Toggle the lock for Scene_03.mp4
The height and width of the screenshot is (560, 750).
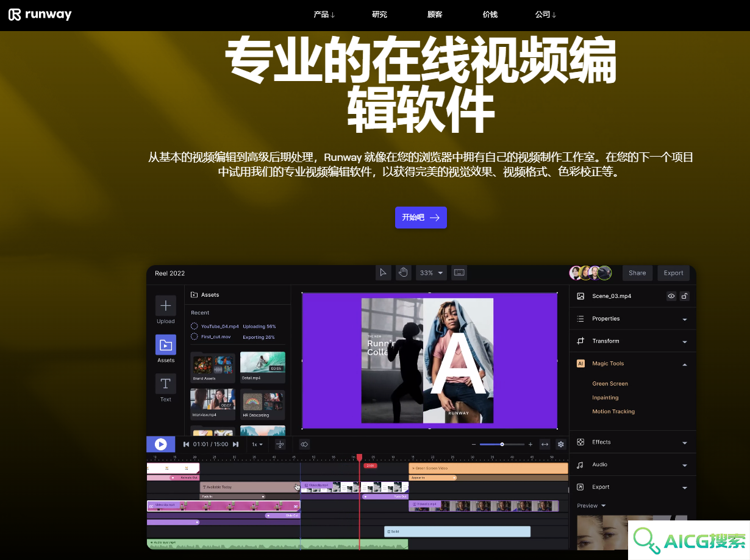685,296
